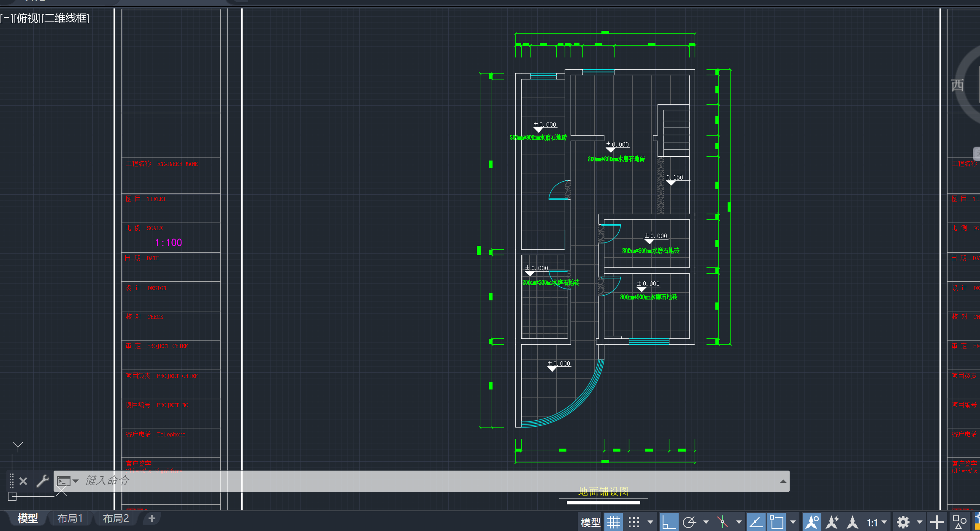Open recent commands dropdown arrow

coord(76,481)
